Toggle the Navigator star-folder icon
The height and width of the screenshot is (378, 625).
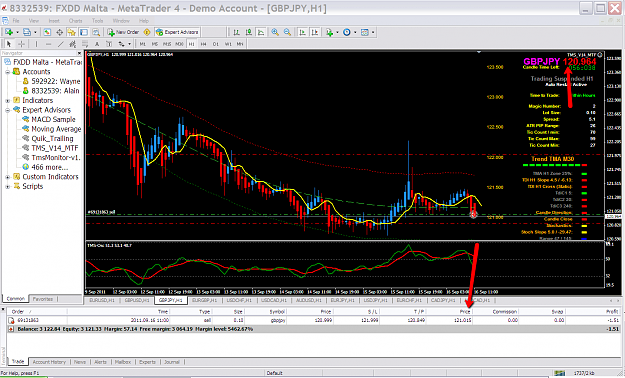tap(72, 32)
